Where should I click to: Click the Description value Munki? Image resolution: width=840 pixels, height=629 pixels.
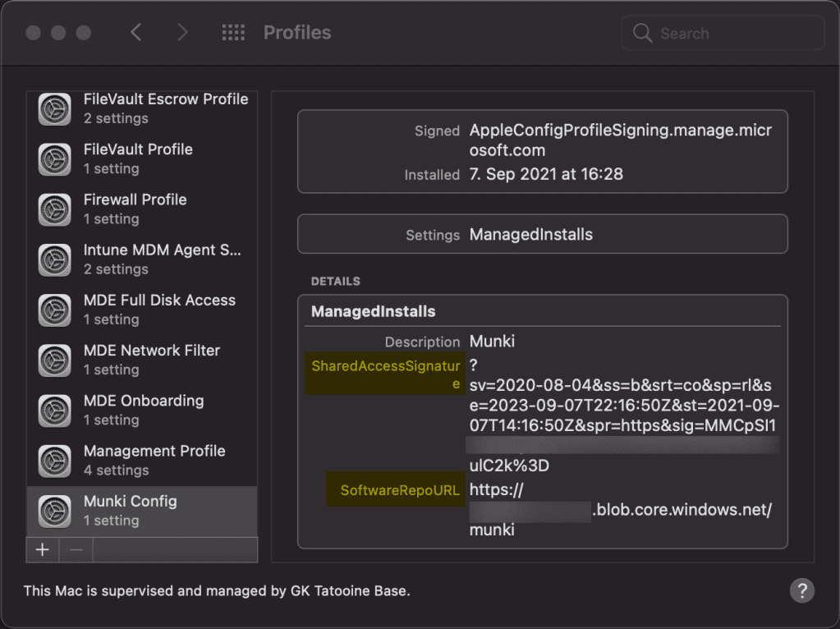[x=492, y=342]
